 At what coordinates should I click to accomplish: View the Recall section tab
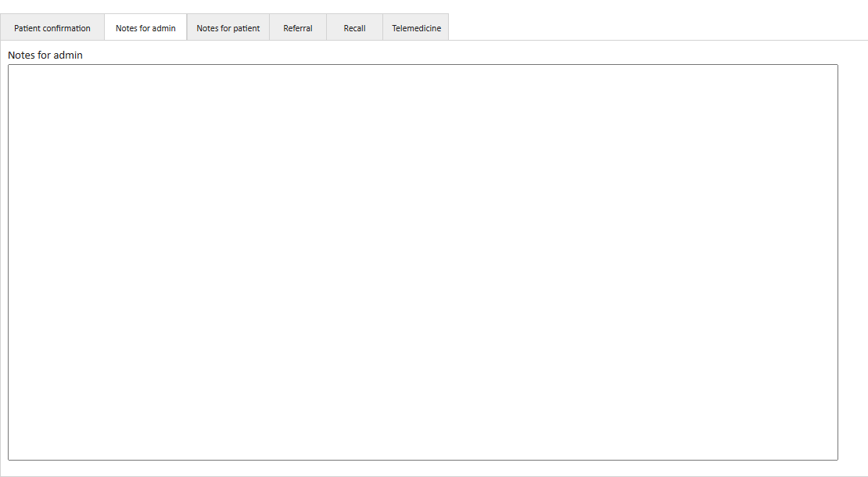pyautogui.click(x=354, y=28)
